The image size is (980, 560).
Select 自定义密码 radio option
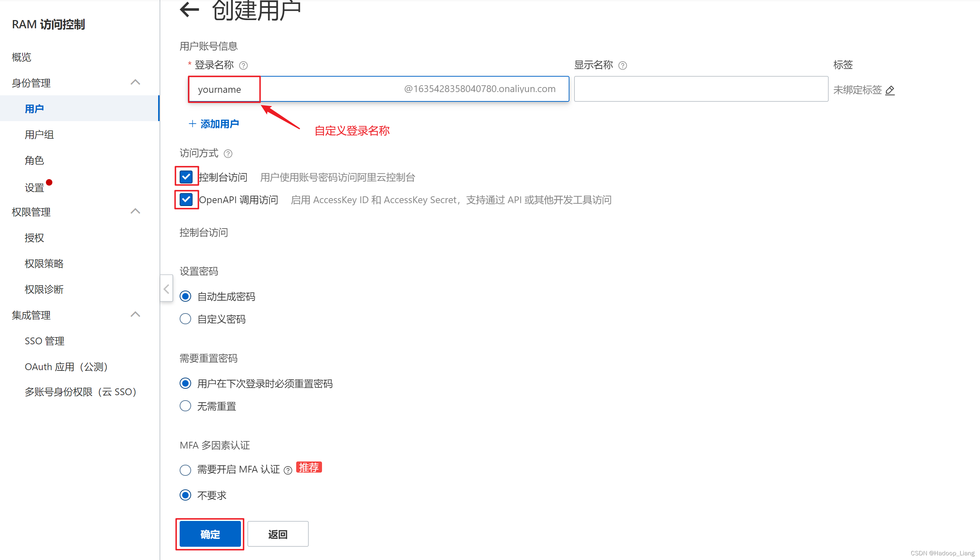185,319
